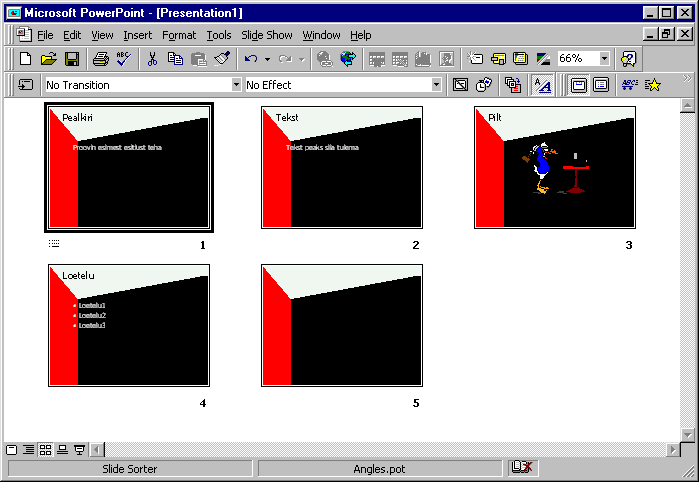Image resolution: width=699 pixels, height=482 pixels.
Task: Open the Insert menu
Action: coord(138,35)
